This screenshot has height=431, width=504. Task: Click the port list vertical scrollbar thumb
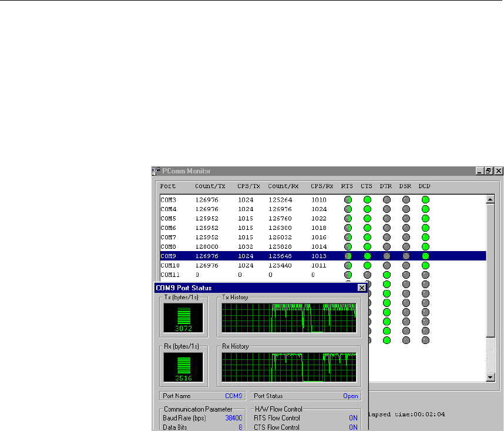click(x=490, y=270)
